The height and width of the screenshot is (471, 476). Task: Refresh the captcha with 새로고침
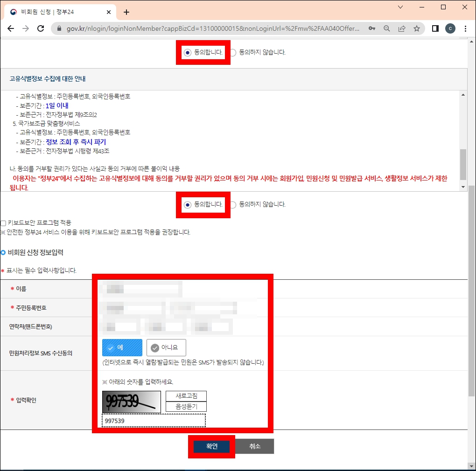point(186,396)
